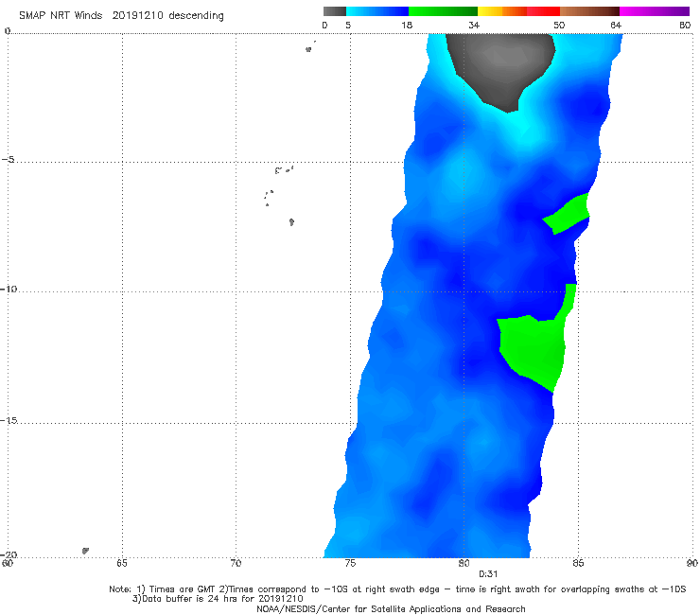Viewport: 700px width, 615px height.
Task: Click the color bar label '64'
Action: pos(616,25)
